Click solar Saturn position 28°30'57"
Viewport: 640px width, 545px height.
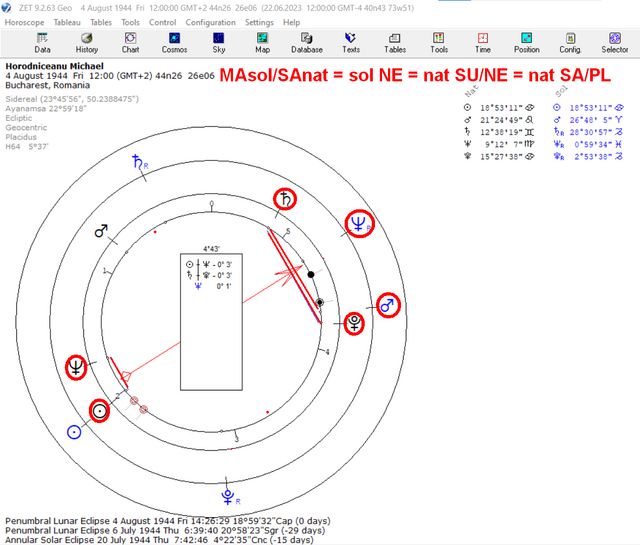coord(591,132)
